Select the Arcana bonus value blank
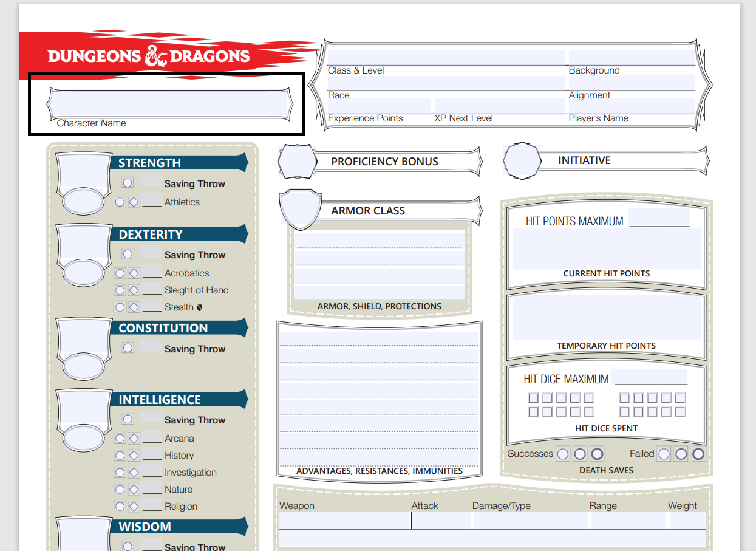756x551 pixels. pyautogui.click(x=152, y=438)
